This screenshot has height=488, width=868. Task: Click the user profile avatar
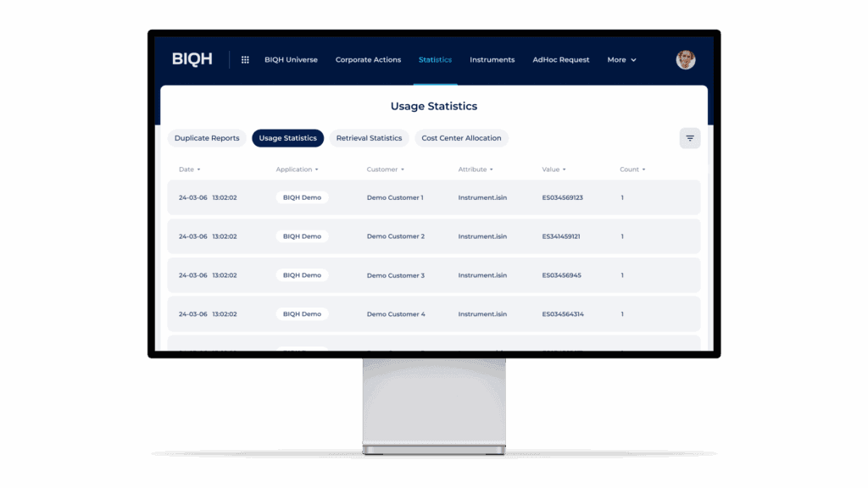pyautogui.click(x=685, y=59)
